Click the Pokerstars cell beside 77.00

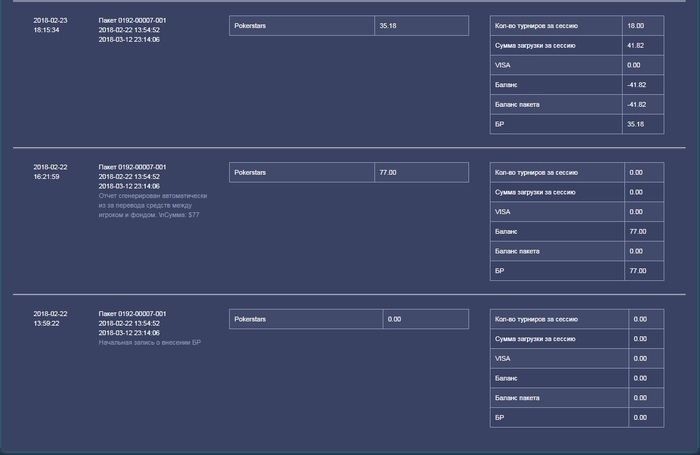(302, 172)
